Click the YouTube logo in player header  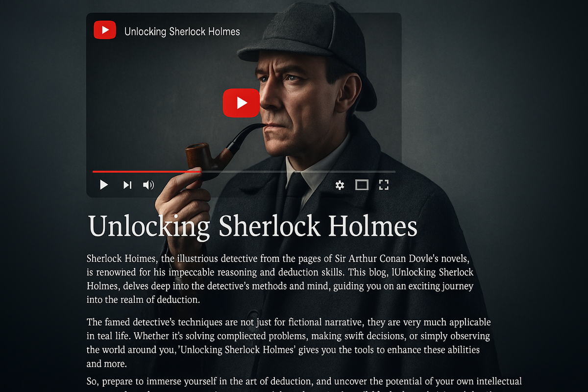105,30
